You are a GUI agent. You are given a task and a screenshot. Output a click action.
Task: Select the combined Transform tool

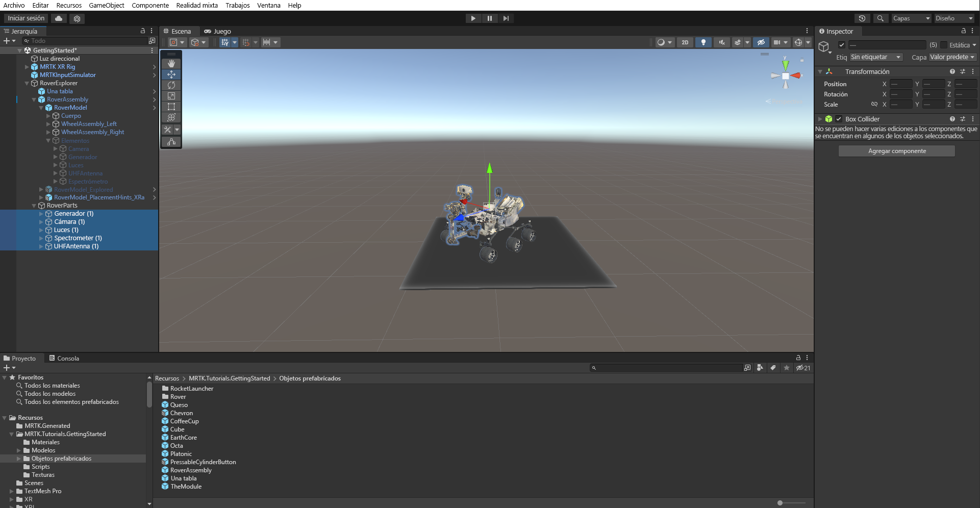coord(171,117)
